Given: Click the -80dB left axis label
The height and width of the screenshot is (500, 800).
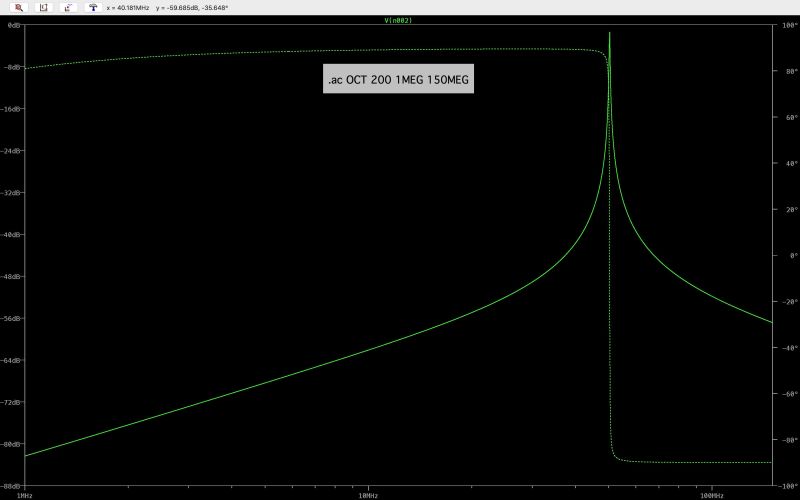Looking at the screenshot, I should (12, 443).
